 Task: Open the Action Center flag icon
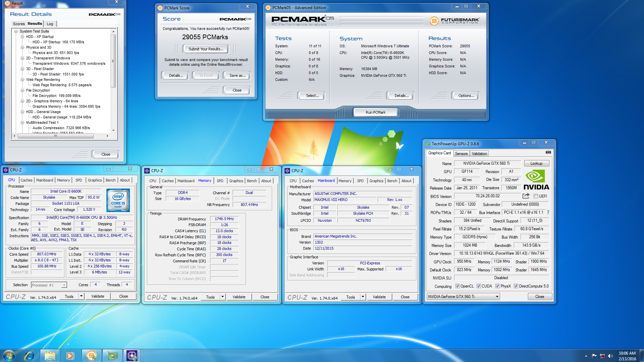tap(594, 356)
